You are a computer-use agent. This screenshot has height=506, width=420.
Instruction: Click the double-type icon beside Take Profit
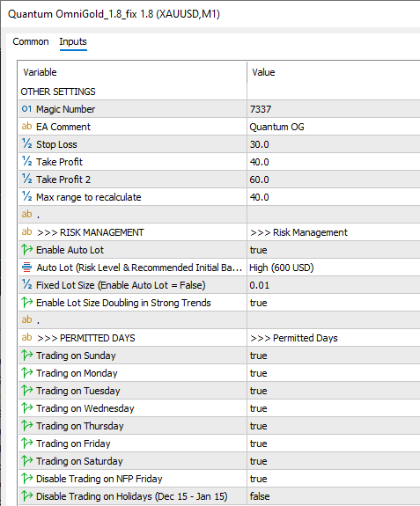[26, 161]
